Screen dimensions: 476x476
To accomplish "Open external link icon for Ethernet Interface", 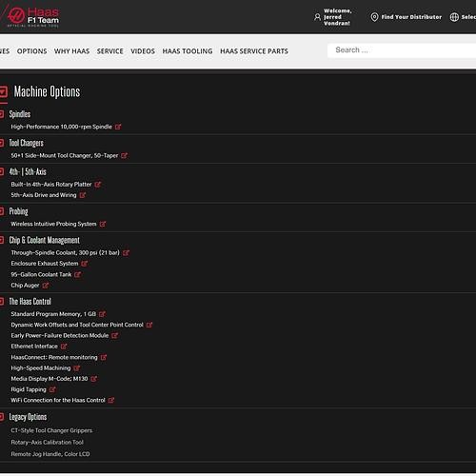I will click(64, 347).
